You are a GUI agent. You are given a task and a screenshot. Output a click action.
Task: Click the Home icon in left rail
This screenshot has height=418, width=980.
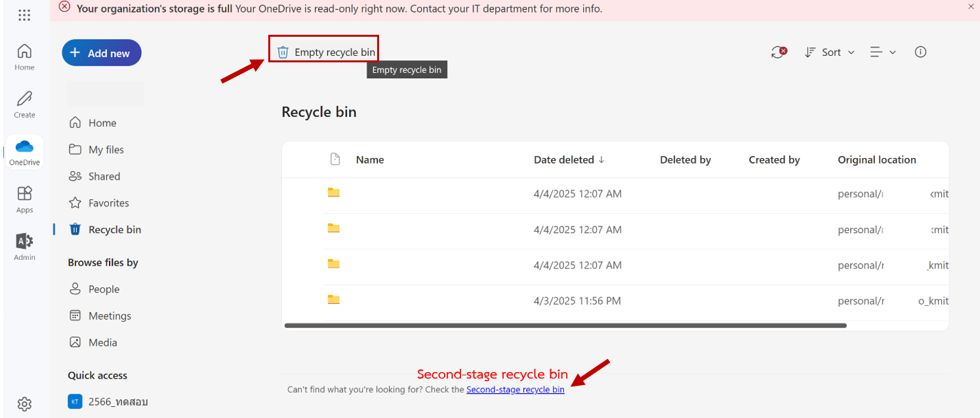(x=24, y=56)
